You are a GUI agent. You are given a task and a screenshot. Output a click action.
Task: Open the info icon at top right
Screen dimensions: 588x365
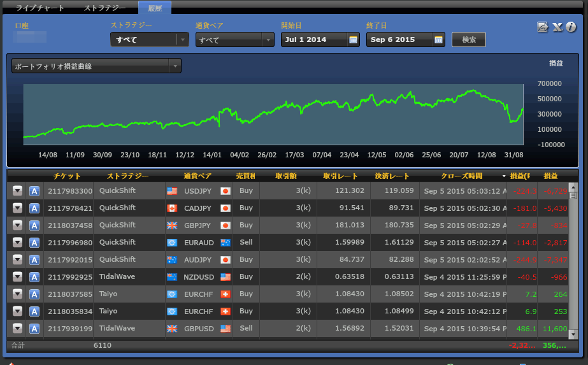pyautogui.click(x=571, y=27)
